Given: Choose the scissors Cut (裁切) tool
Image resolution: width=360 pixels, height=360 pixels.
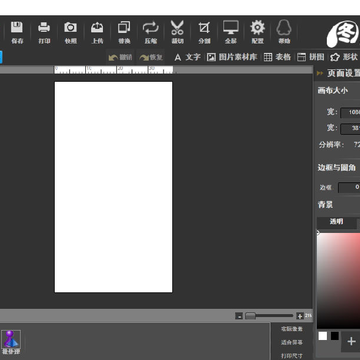Looking at the screenshot, I should tap(177, 27).
